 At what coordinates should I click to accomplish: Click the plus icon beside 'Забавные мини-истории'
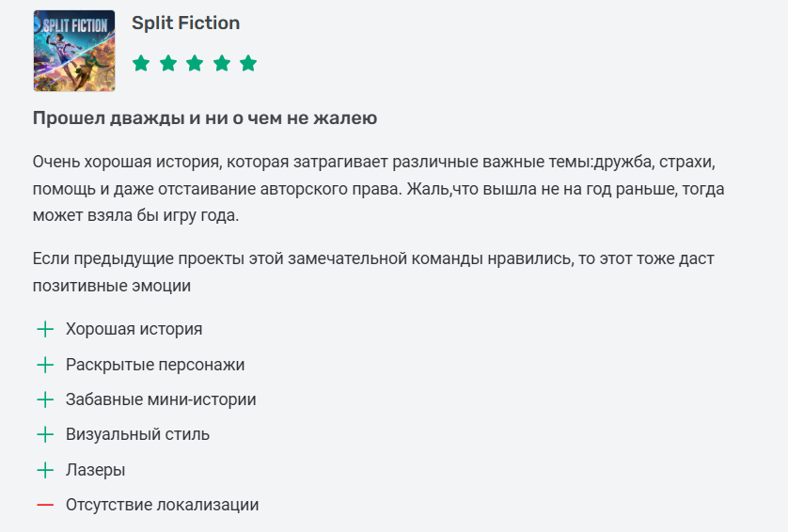45,399
